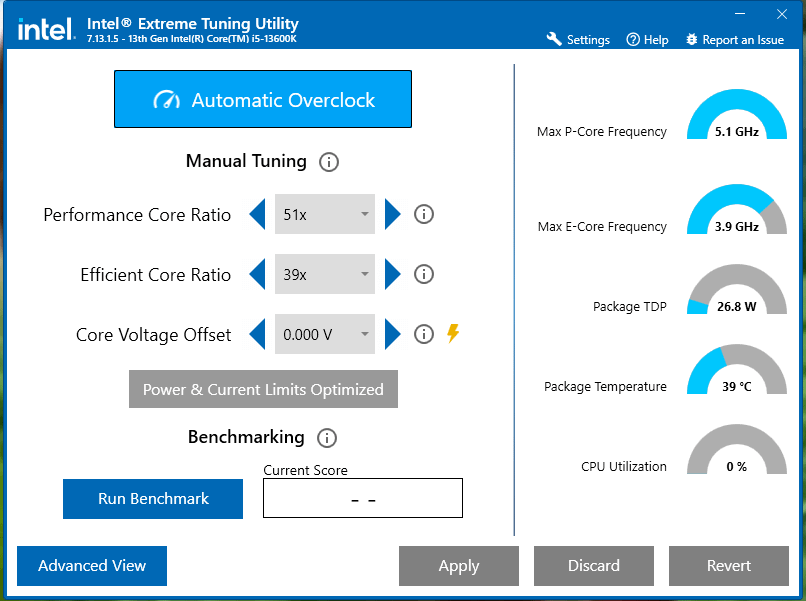Screen dimensions: 806x601
Task: Click the Intel logo
Action: pyautogui.click(x=46, y=30)
